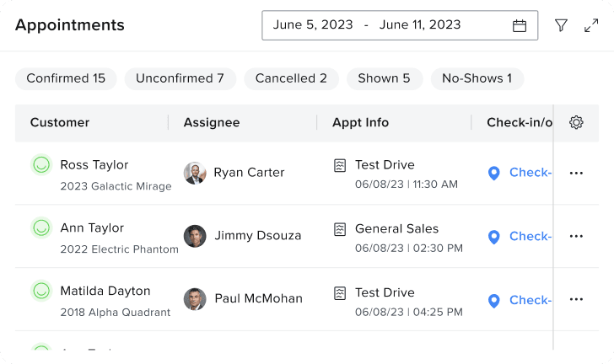This screenshot has width=614, height=364.
Task: Filter by Unconfirmed 7 appointments
Action: tap(180, 78)
